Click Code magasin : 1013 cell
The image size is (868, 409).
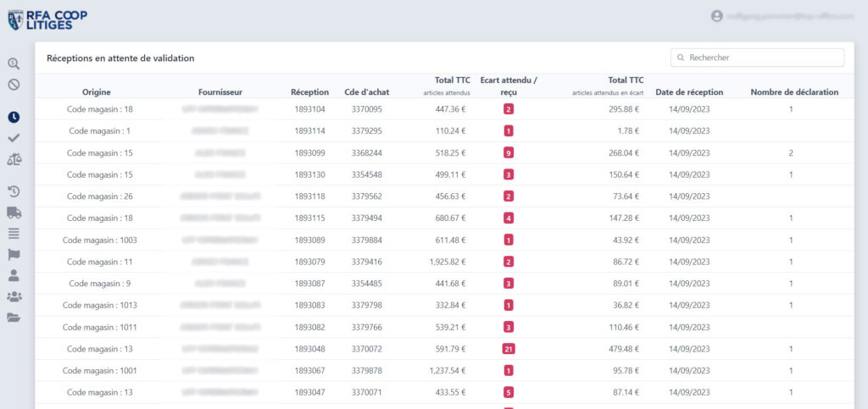(x=100, y=305)
